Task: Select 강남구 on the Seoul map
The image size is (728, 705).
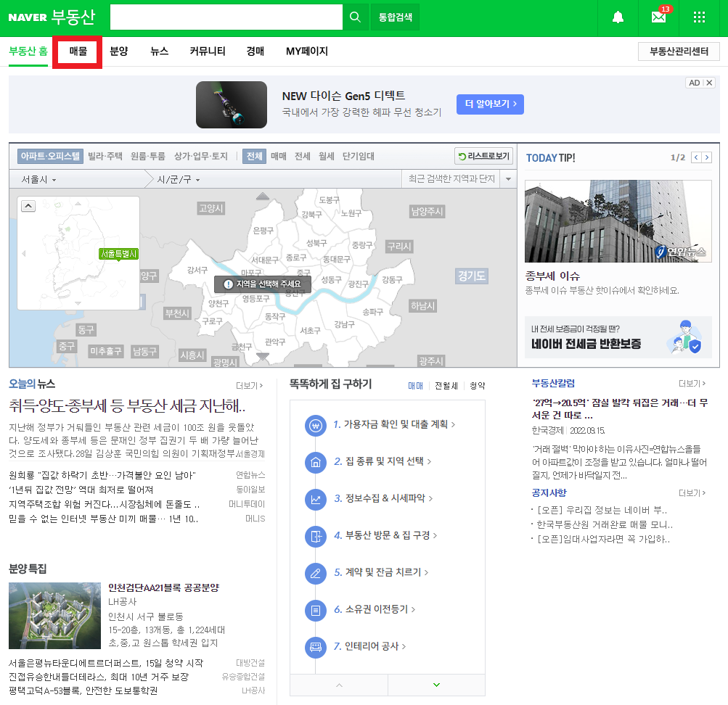Action: point(345,325)
